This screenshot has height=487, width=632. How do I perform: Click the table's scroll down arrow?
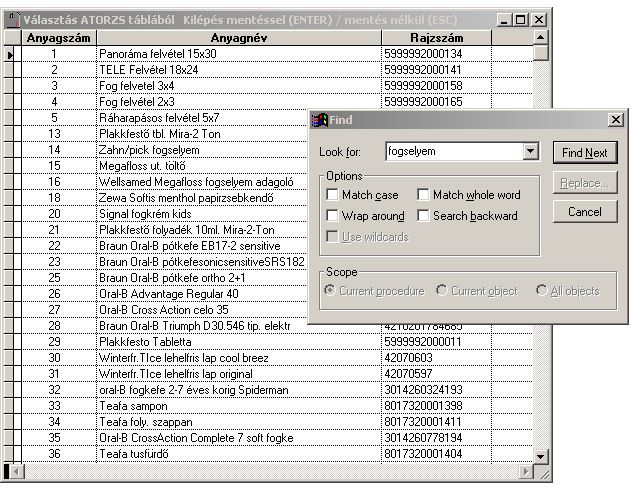point(540,456)
